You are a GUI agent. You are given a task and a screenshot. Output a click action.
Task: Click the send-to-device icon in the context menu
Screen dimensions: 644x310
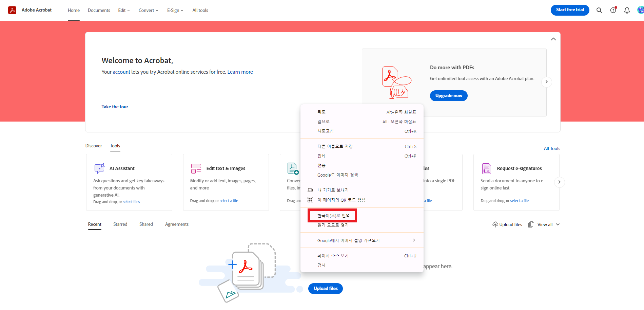pos(310,190)
